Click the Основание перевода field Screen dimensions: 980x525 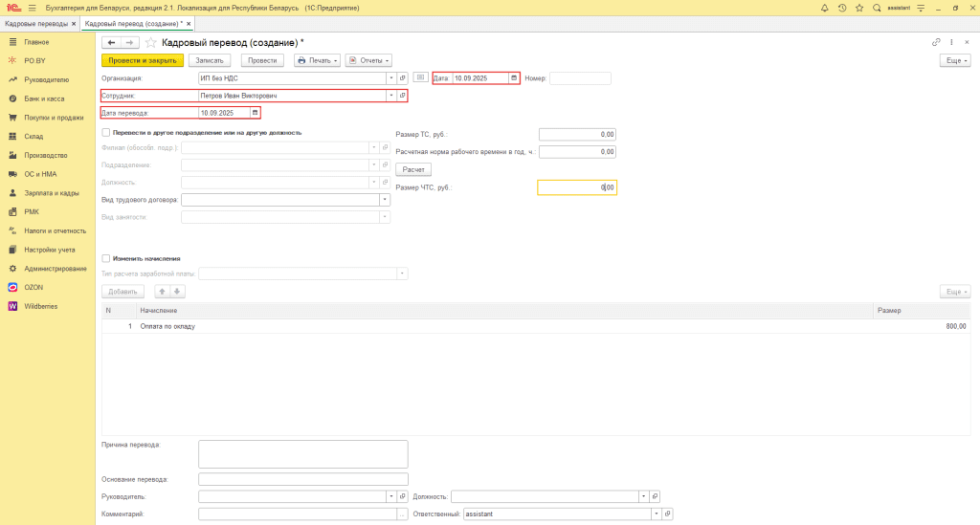pyautogui.click(x=303, y=479)
